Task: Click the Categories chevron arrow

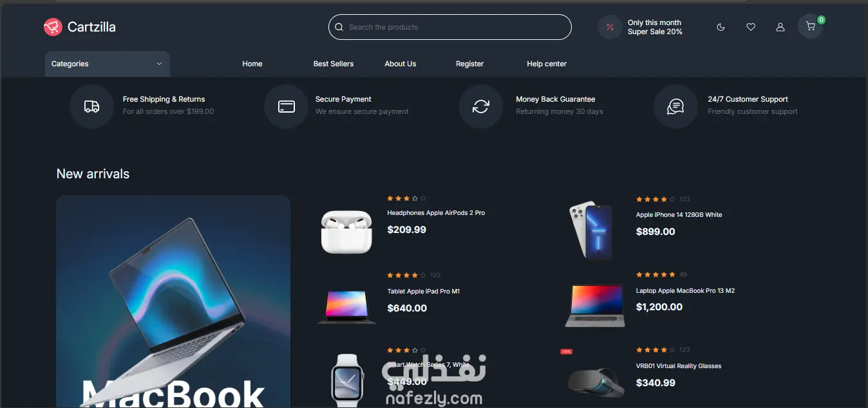Action: coord(159,64)
